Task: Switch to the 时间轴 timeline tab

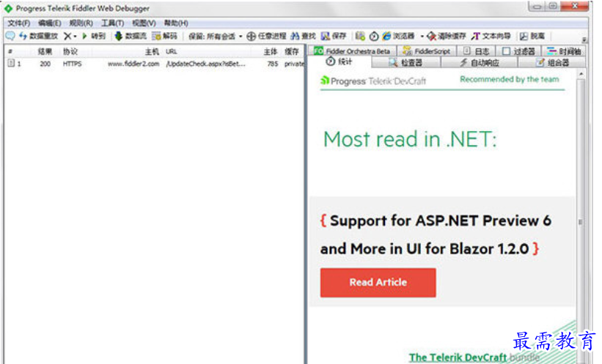Action: [x=564, y=51]
